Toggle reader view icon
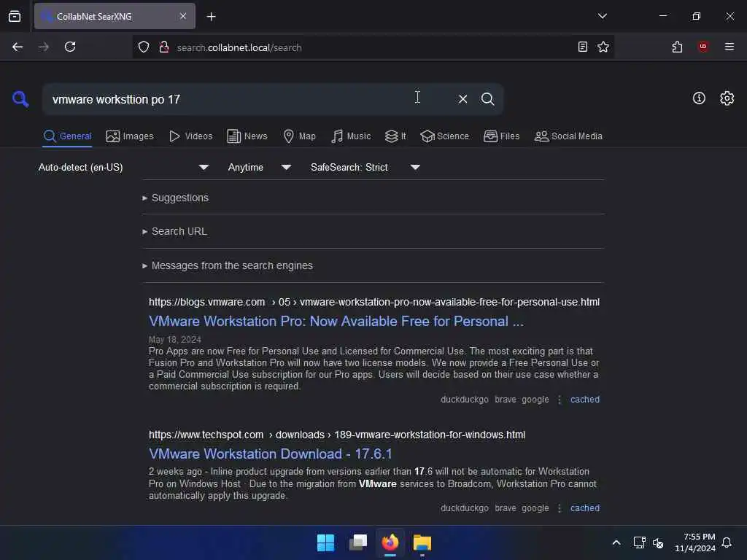This screenshot has height=560, width=747. (x=583, y=47)
